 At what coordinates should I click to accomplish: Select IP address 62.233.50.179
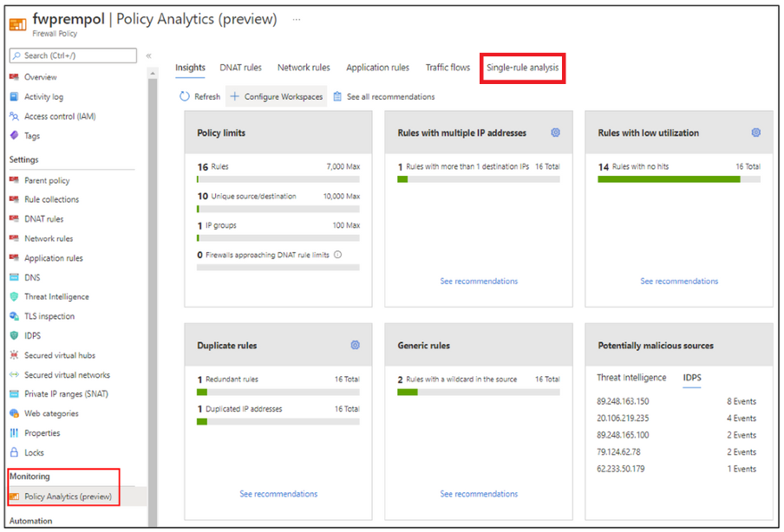click(620, 469)
